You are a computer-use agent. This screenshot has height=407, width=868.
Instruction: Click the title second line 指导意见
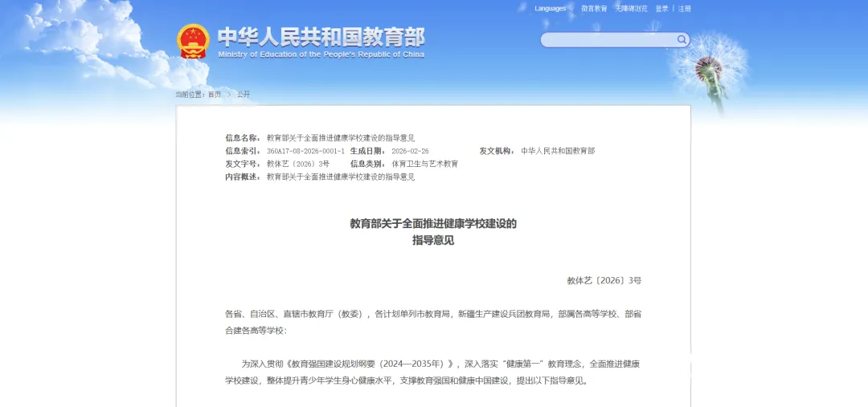pos(433,241)
